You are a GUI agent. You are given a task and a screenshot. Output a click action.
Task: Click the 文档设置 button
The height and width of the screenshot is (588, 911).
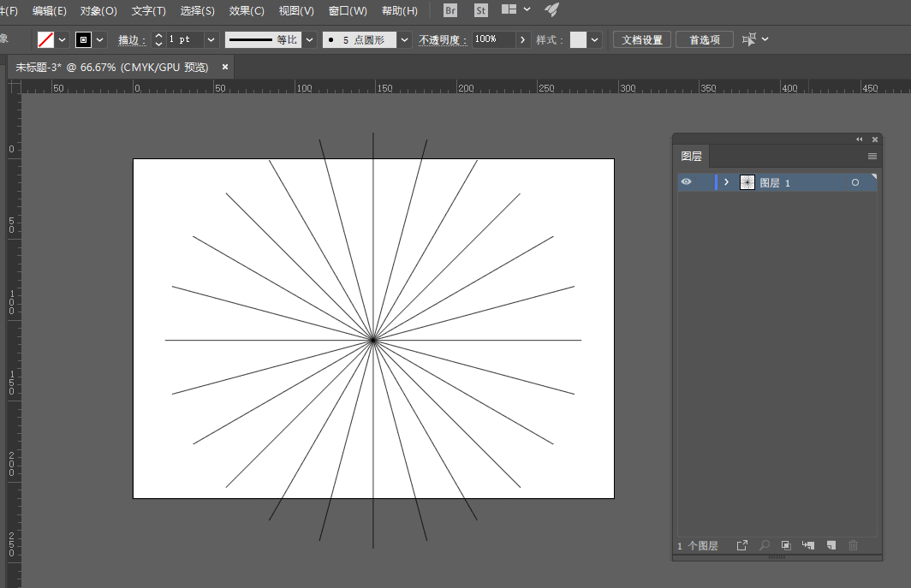click(x=642, y=39)
